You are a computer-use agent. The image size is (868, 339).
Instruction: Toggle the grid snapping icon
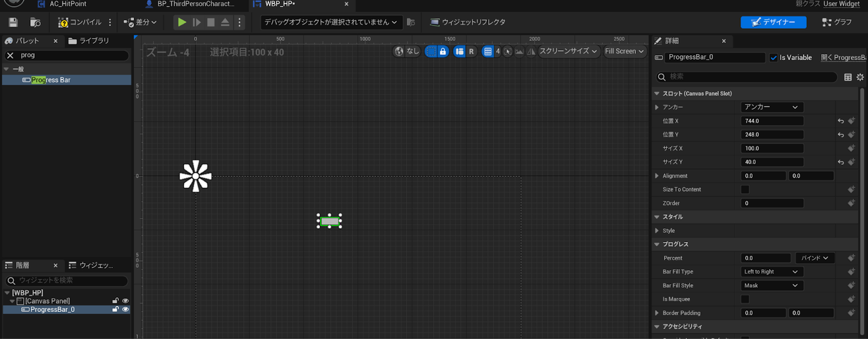tap(488, 51)
